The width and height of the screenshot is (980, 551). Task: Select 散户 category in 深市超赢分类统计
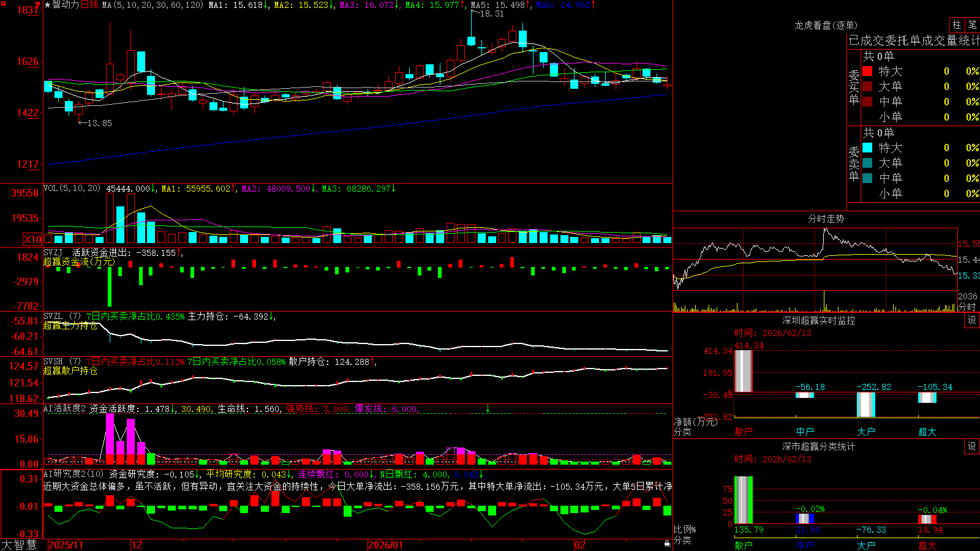coord(744,545)
